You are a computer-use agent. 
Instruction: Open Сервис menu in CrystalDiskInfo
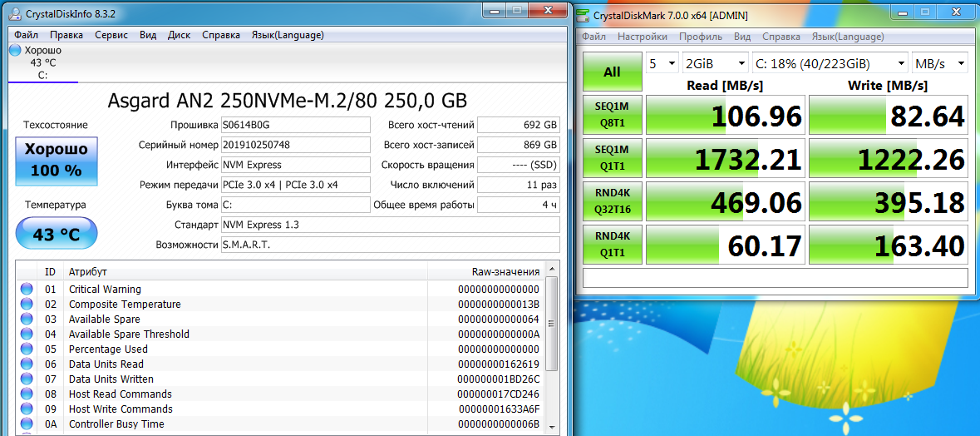(x=111, y=35)
